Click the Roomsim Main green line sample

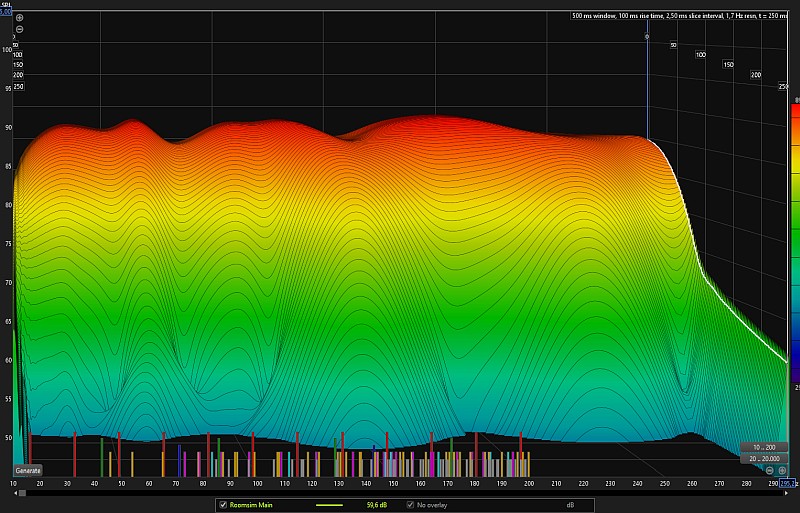point(329,505)
